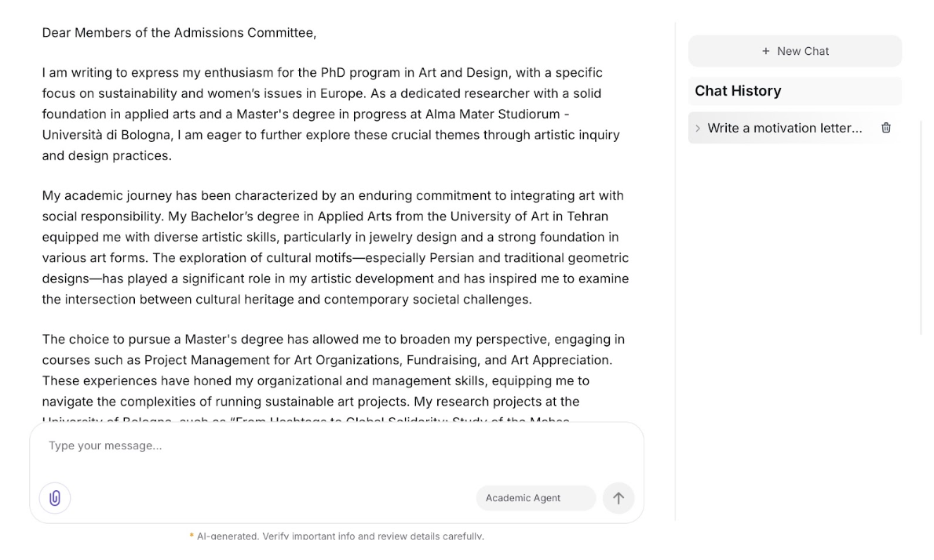934x560 pixels.
Task: Click the AI-generated disclaimer notice
Action: coord(340,536)
